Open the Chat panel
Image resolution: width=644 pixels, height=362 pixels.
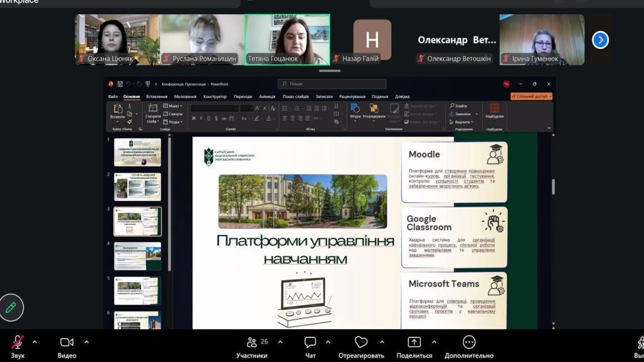coord(310,342)
